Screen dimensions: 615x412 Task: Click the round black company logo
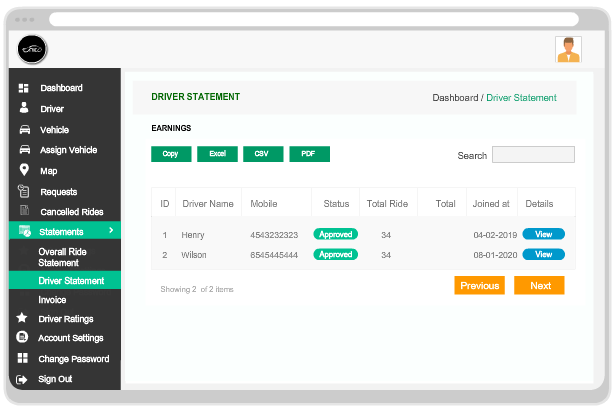tap(32, 49)
